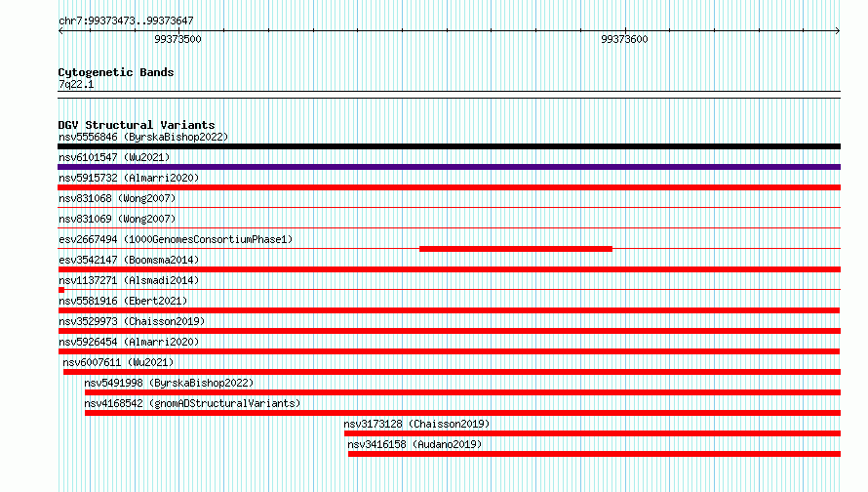Open the esv3542147 (Boomsma2014) label

click(x=129, y=260)
